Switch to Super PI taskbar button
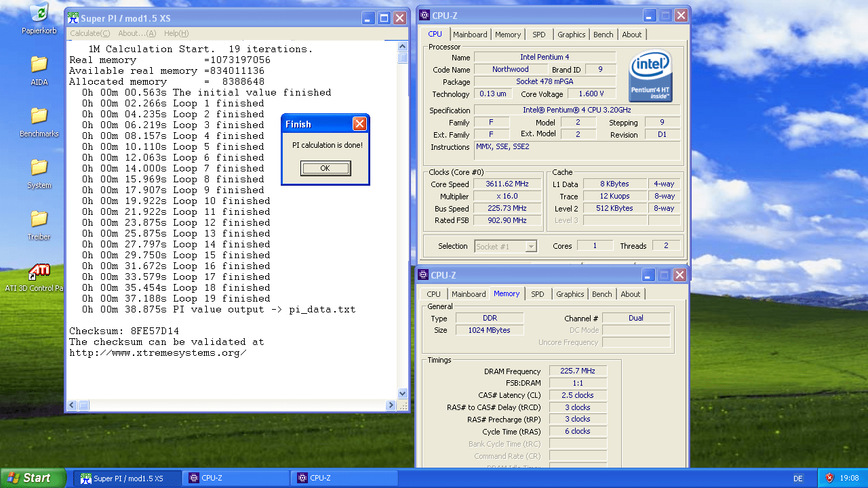The height and width of the screenshot is (488, 868). click(127, 479)
